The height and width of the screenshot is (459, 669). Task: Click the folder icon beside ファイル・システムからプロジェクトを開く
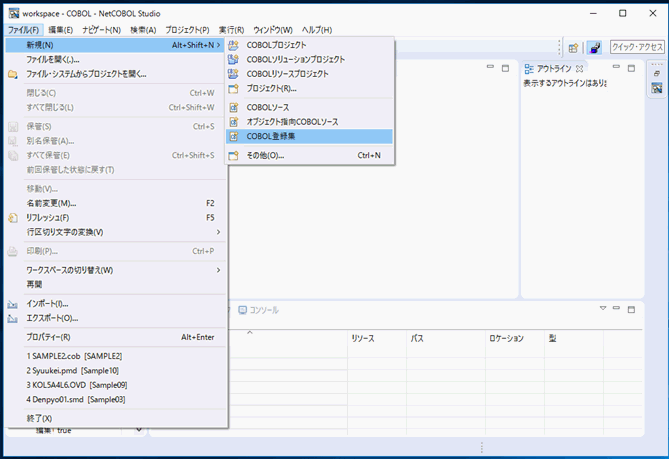point(13,74)
